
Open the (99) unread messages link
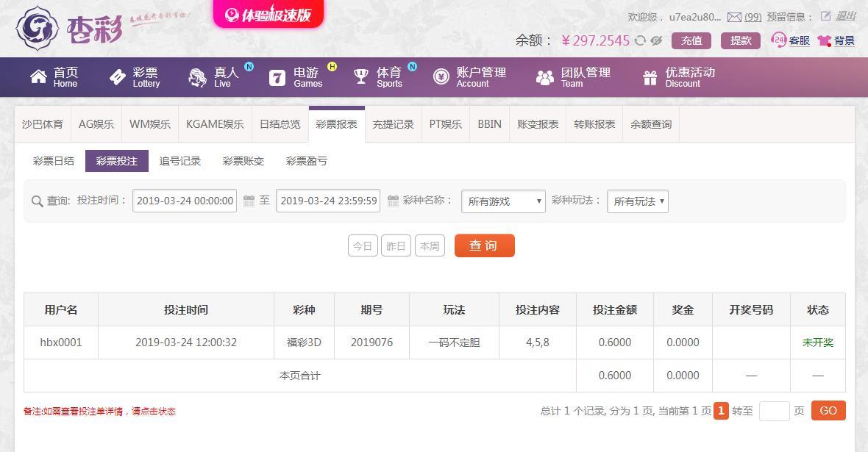(753, 17)
